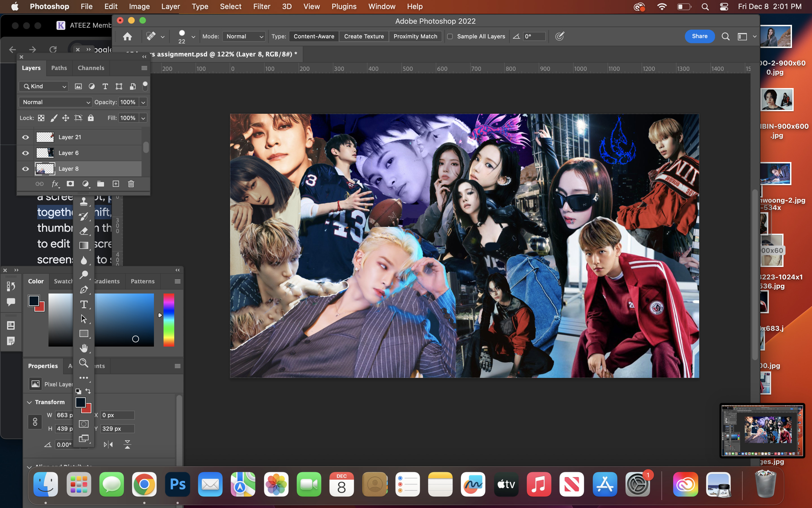Add a layer mask

point(70,184)
